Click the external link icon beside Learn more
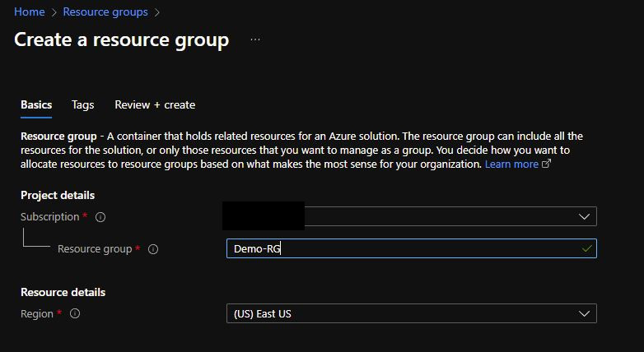The height and width of the screenshot is (352, 644). point(546,164)
